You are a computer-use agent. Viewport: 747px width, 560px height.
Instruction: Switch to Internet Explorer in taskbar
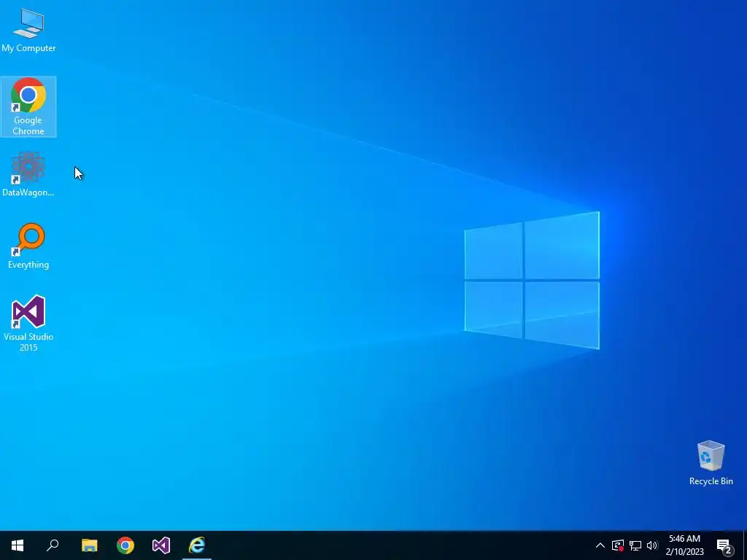197,545
